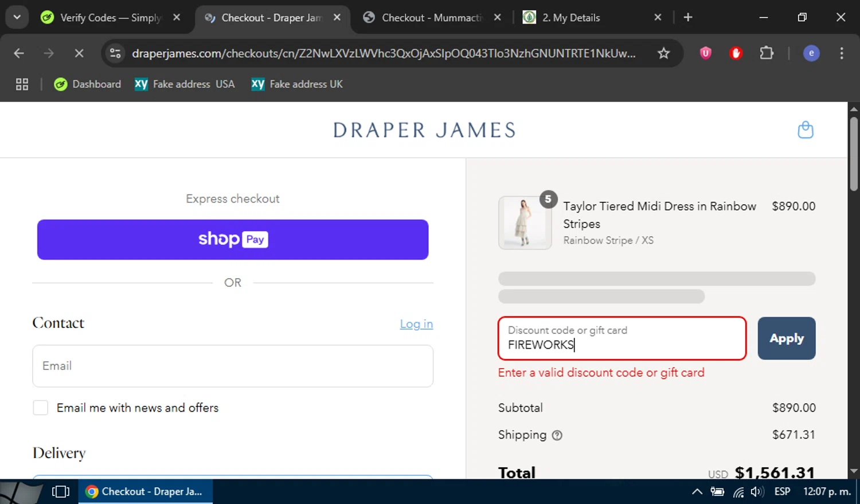Image resolution: width=860 pixels, height=504 pixels.
Task: Open the Extensions puzzle piece icon
Action: pyautogui.click(x=767, y=53)
